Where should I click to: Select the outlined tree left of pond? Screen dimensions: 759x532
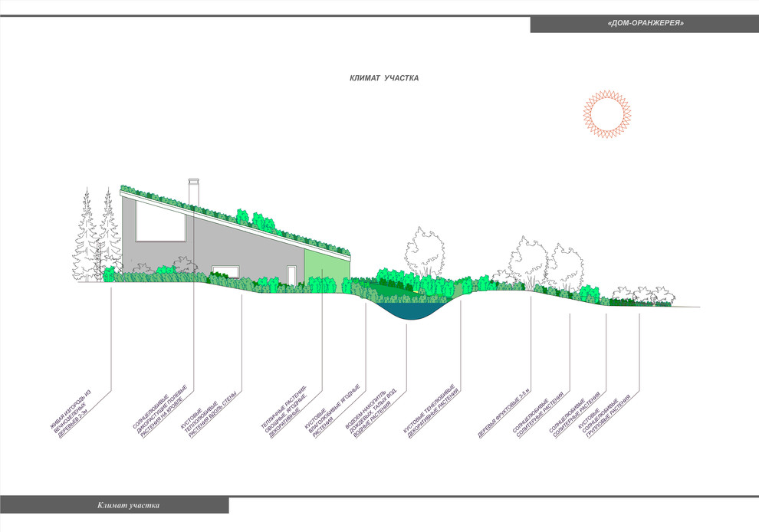(424, 251)
